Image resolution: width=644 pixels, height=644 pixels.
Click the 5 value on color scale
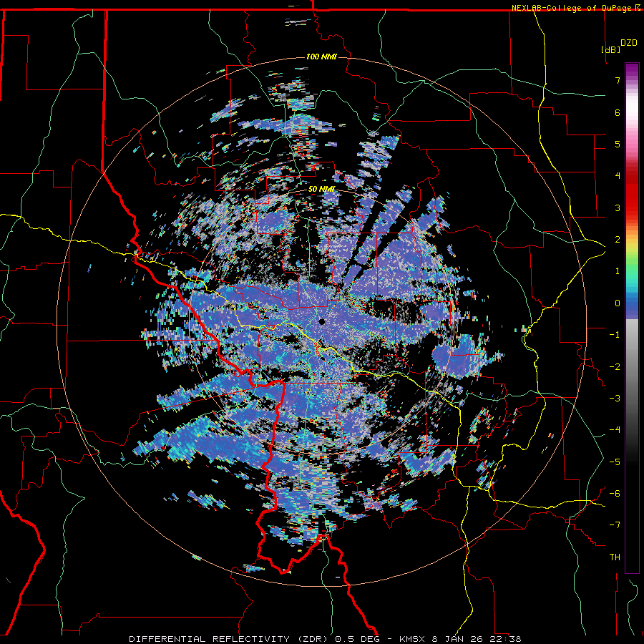618,144
